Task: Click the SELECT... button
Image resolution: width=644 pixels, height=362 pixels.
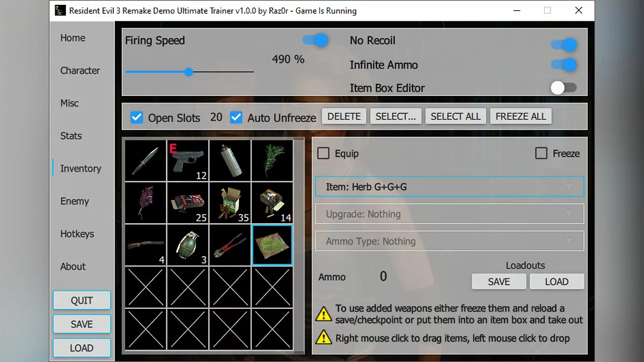Action: (x=396, y=116)
